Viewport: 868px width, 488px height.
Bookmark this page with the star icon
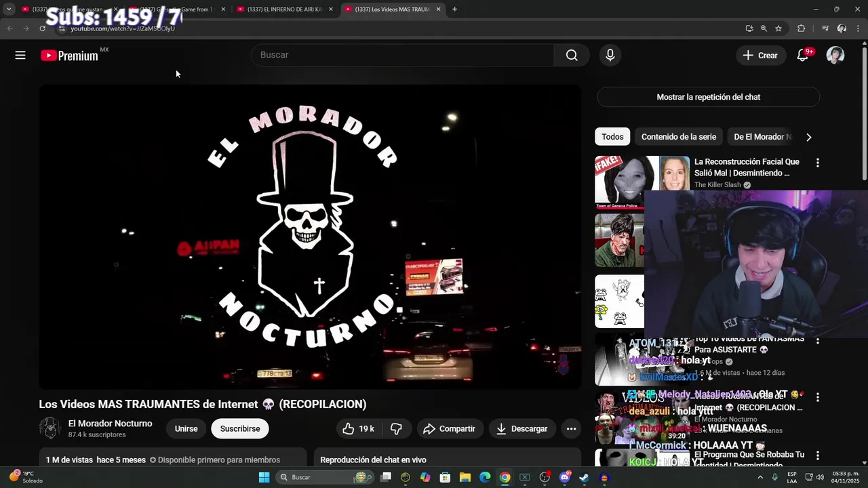(778, 28)
